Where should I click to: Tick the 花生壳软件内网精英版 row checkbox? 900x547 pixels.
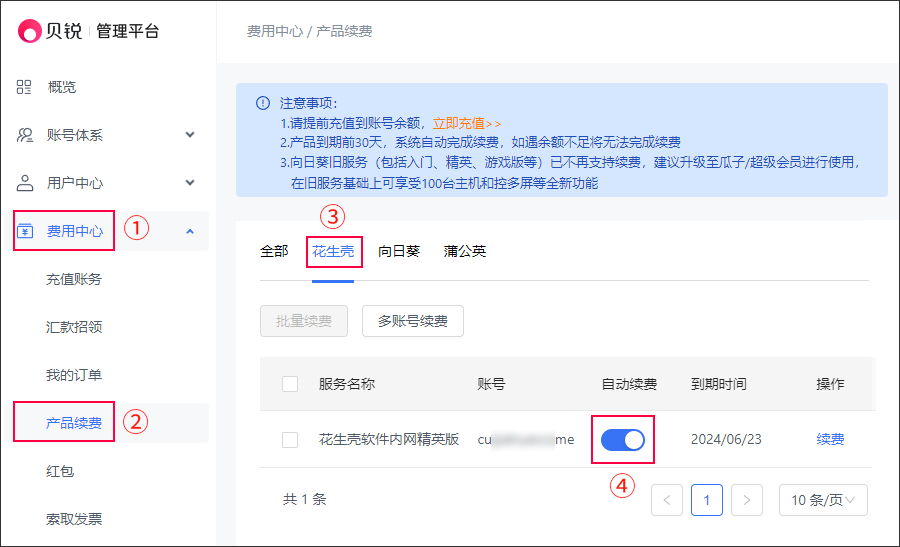(x=290, y=440)
